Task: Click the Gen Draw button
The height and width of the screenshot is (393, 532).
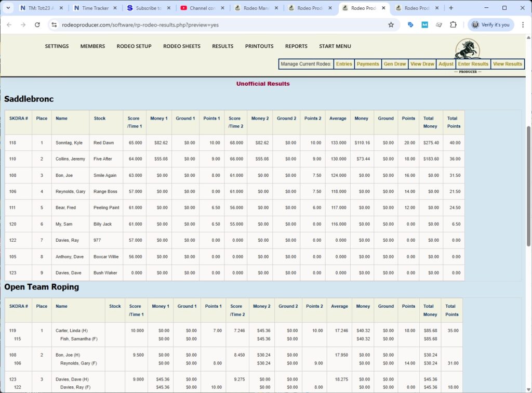Action: click(394, 64)
